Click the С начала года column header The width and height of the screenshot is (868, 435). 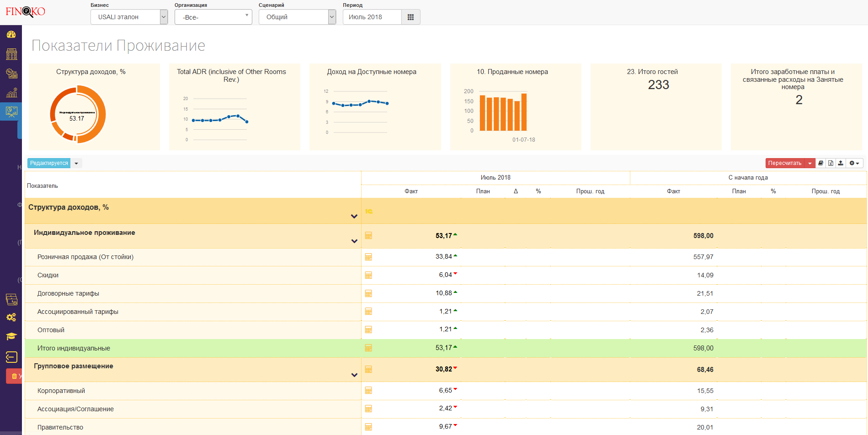[748, 178]
